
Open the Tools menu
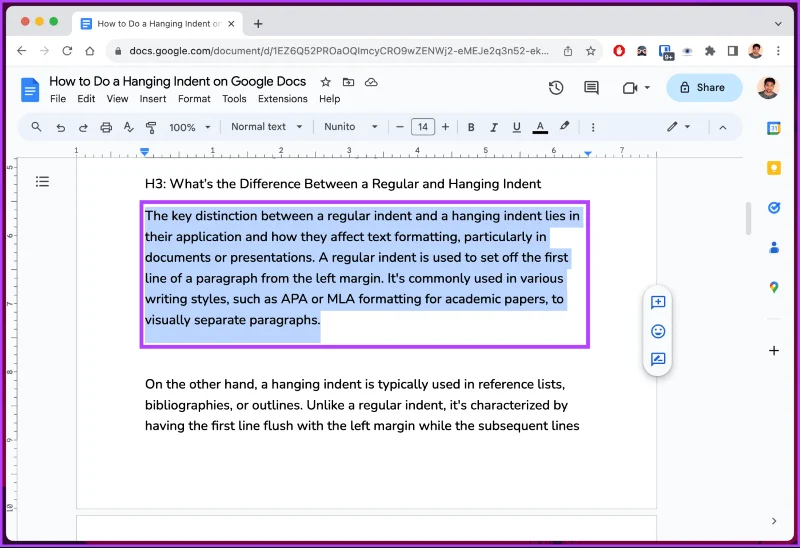click(234, 99)
